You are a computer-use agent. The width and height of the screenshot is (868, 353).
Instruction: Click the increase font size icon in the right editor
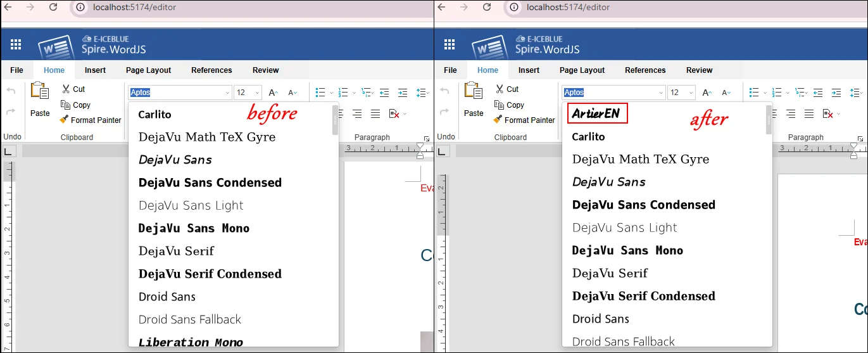(x=707, y=93)
